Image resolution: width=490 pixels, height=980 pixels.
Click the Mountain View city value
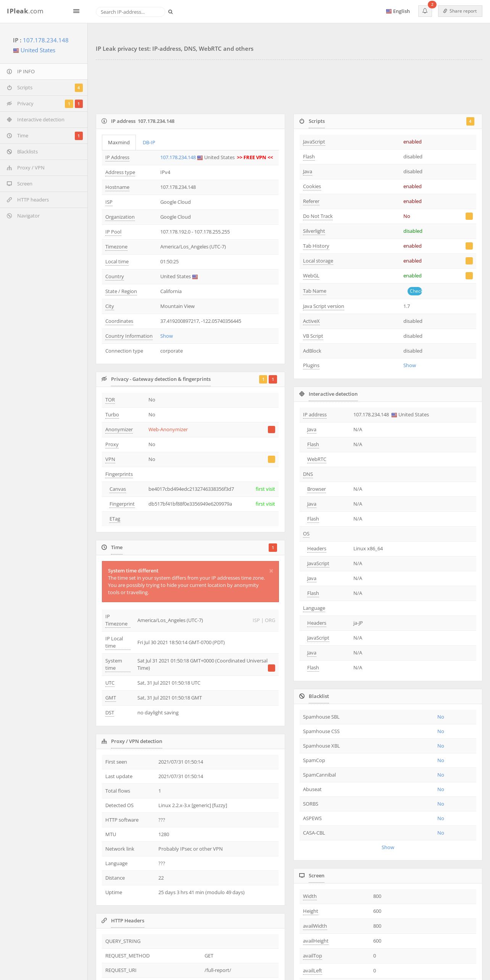point(177,306)
